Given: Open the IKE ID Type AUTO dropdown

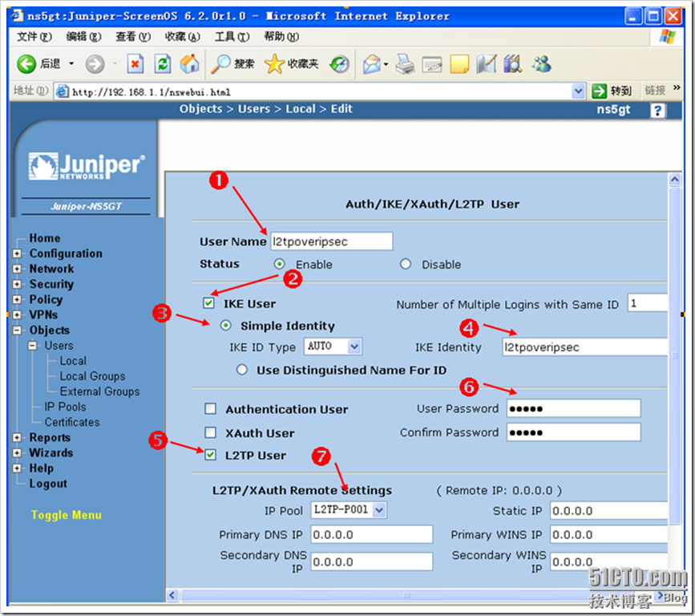Looking at the screenshot, I should 333,346.
